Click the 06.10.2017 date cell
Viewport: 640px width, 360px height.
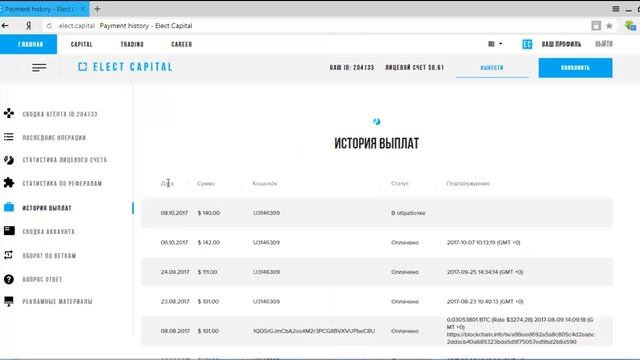pos(174,242)
